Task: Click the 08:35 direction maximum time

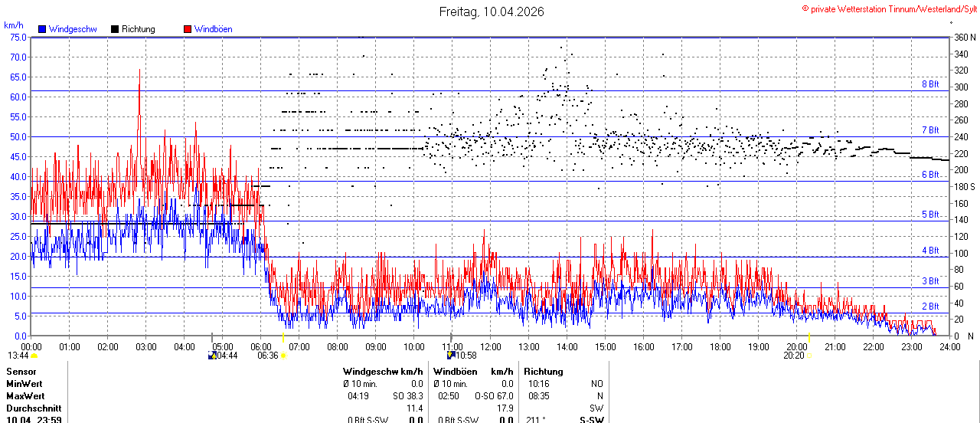Action: 539,396
